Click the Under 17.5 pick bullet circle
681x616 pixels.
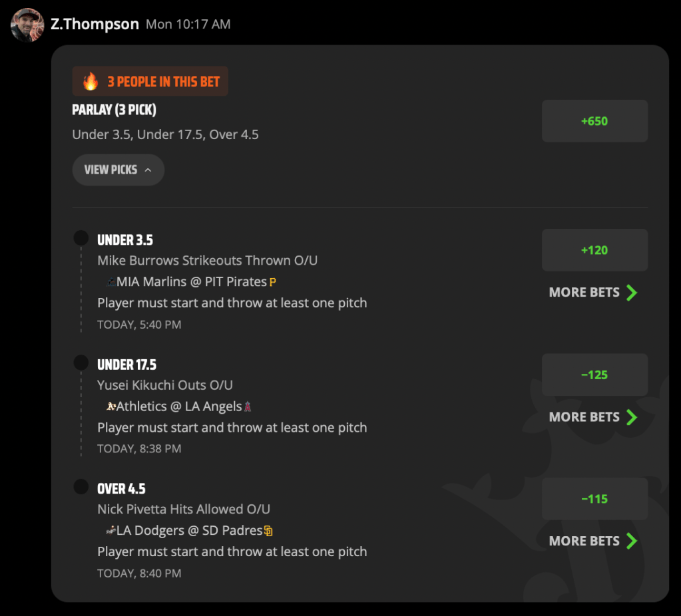[81, 363]
